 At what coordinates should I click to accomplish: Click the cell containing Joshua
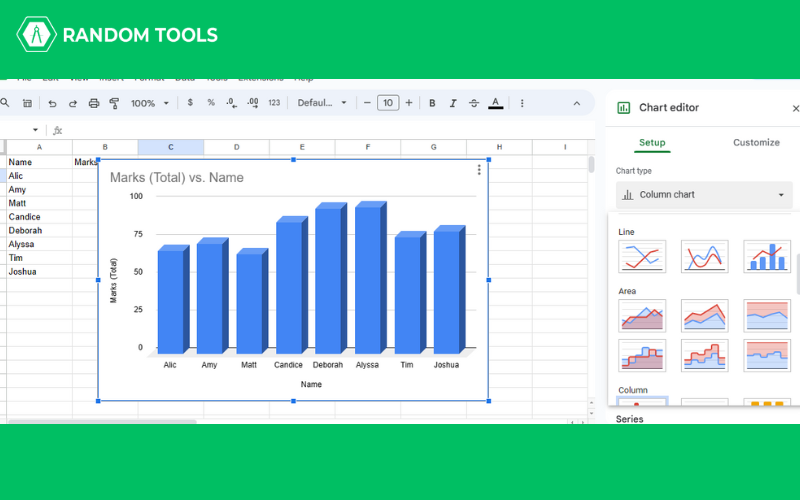[x=39, y=272]
